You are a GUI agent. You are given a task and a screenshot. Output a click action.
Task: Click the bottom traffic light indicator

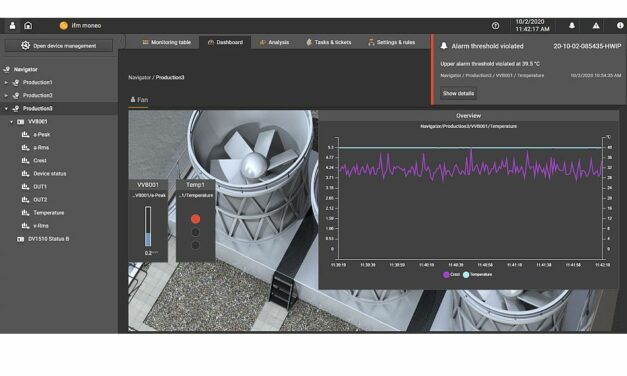(x=196, y=245)
